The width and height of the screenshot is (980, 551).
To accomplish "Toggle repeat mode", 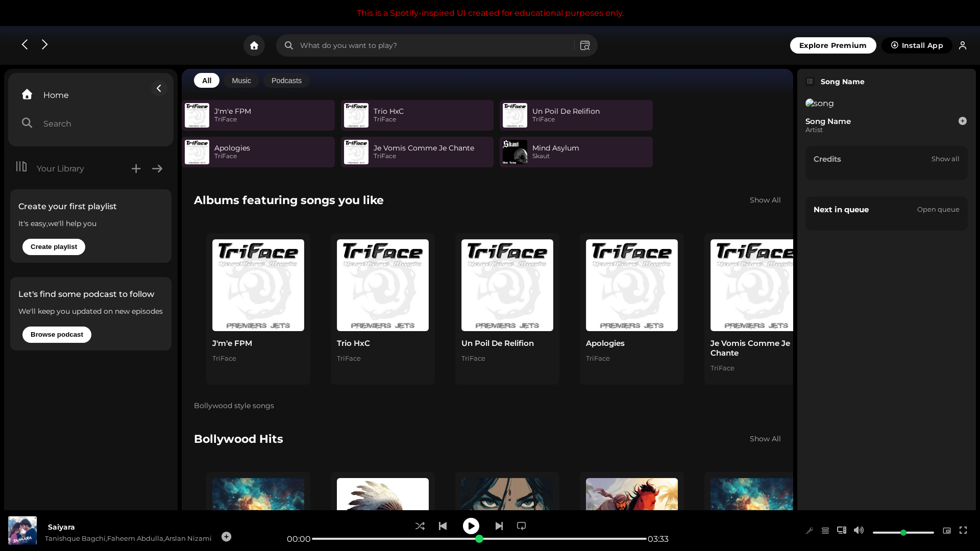I will (x=522, y=526).
